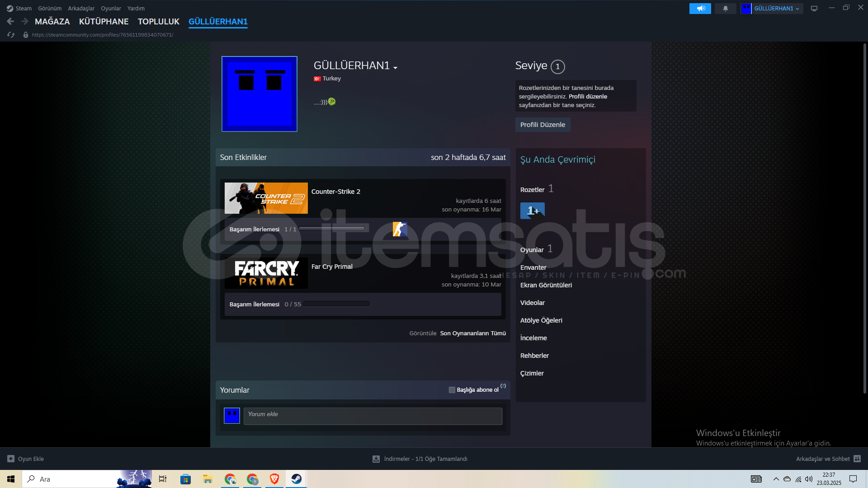This screenshot has width=868, height=488.
Task: Open the Son Oynananların Tümü link
Action: coord(472,333)
